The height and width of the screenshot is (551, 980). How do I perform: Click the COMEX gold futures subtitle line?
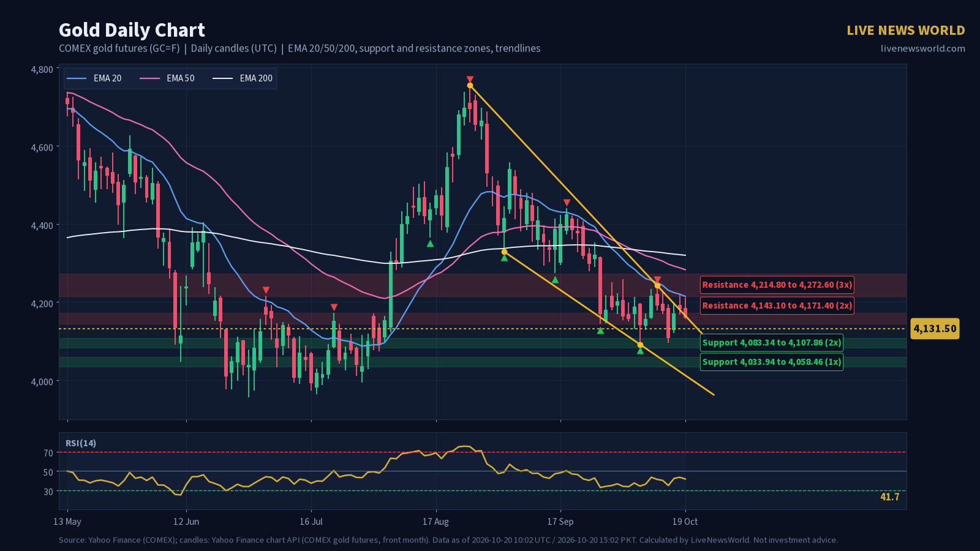pyautogui.click(x=300, y=48)
